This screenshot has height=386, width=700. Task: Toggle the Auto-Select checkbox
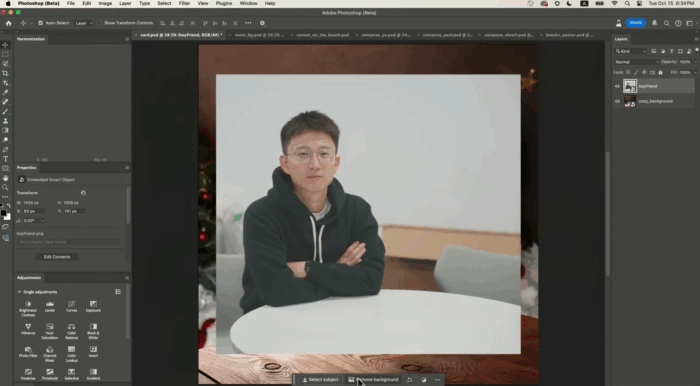tap(40, 23)
